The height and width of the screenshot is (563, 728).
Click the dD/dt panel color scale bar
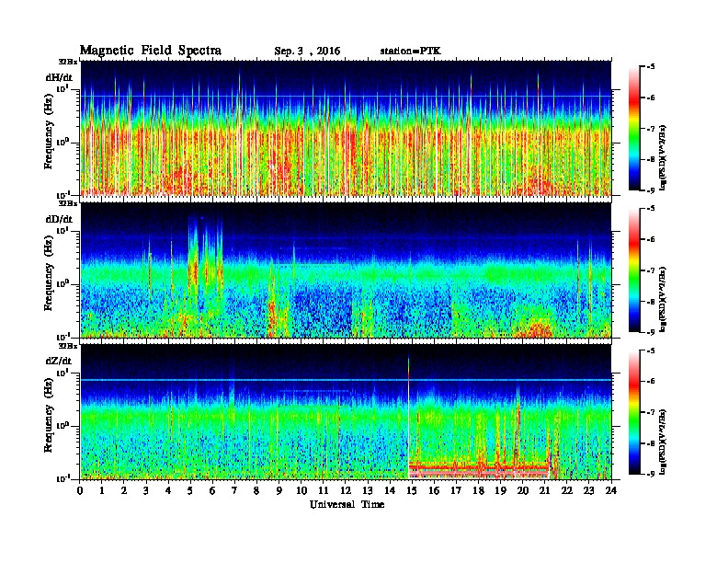[x=634, y=270]
